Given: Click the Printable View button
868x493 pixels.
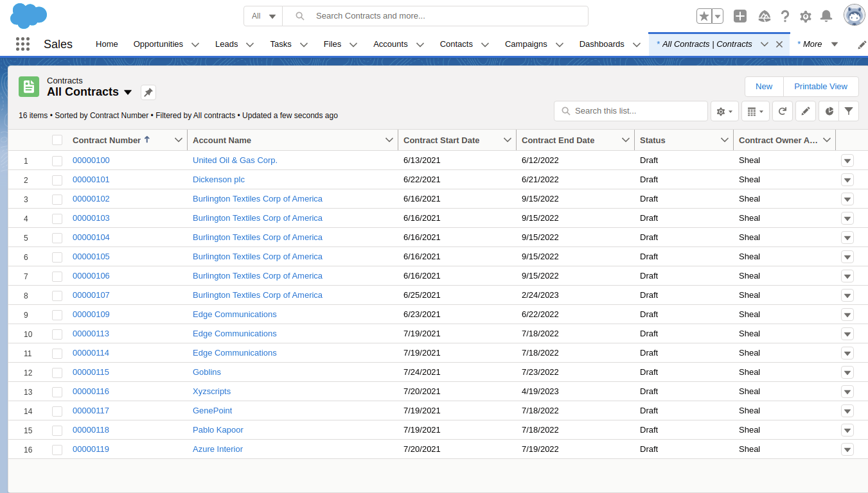Looking at the screenshot, I should pos(820,87).
